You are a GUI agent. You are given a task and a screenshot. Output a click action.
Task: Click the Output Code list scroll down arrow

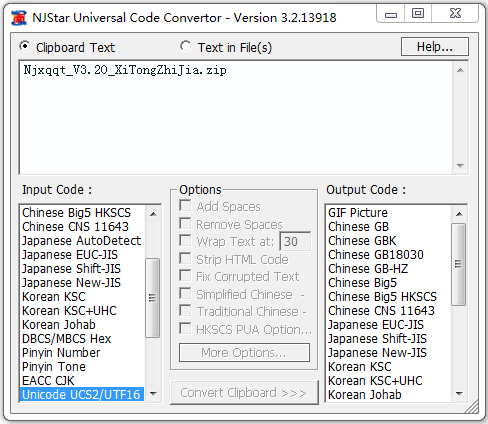click(459, 394)
